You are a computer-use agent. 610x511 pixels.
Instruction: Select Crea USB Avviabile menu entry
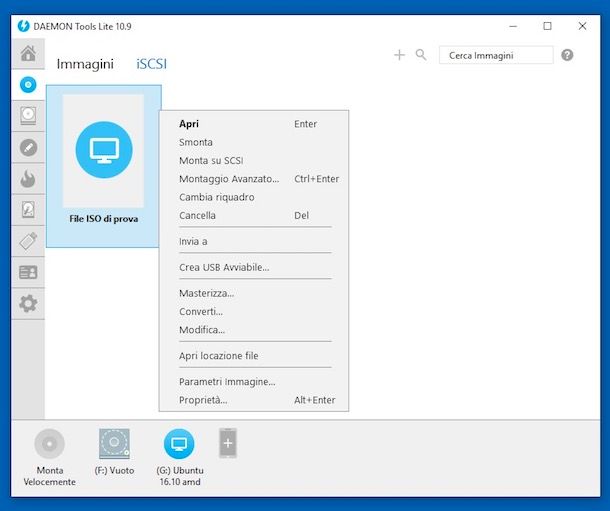pyautogui.click(x=224, y=267)
